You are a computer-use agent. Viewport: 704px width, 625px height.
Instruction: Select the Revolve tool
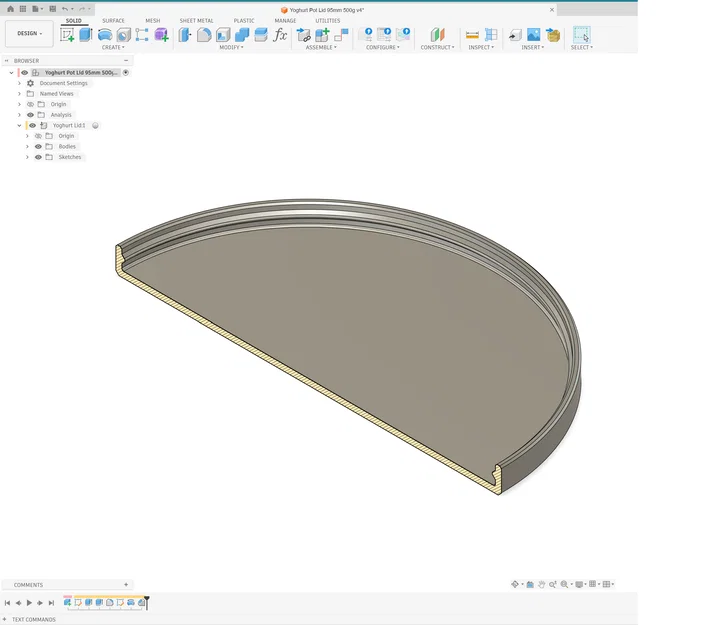tap(105, 35)
